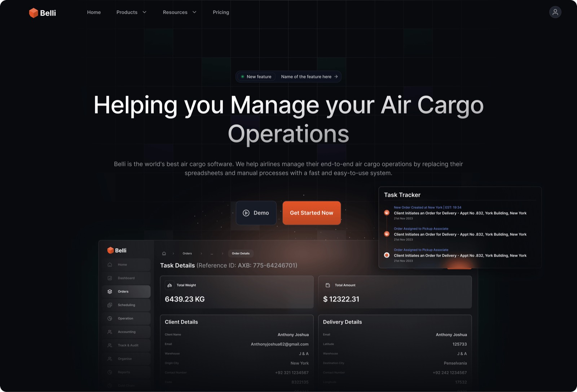Click the wallet icon on the Total Amount card
Image resolution: width=577 pixels, height=392 pixels.
[328, 285]
